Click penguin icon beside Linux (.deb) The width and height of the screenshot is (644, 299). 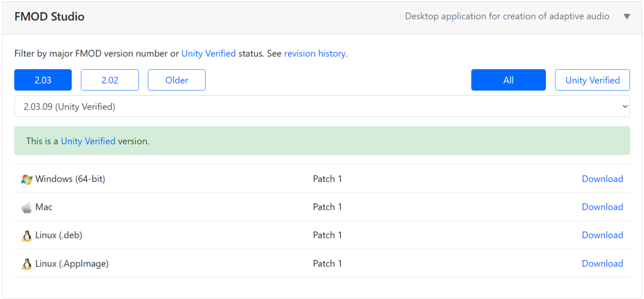coord(26,235)
